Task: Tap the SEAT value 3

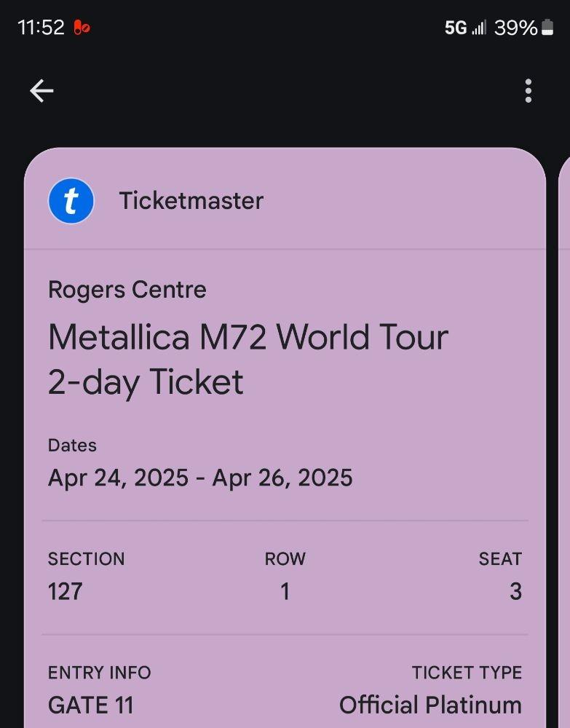Action: coord(515,591)
